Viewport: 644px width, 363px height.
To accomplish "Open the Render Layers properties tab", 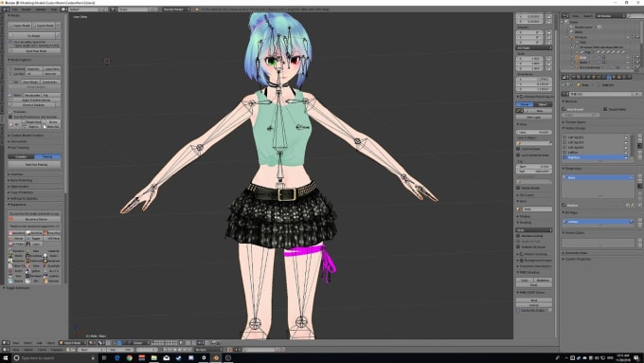I will (x=579, y=77).
